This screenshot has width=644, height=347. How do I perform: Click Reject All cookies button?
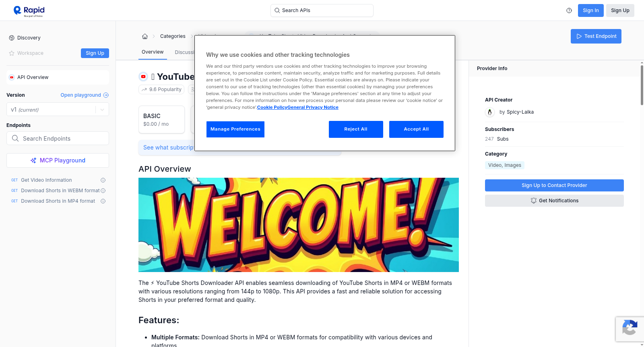point(356,129)
